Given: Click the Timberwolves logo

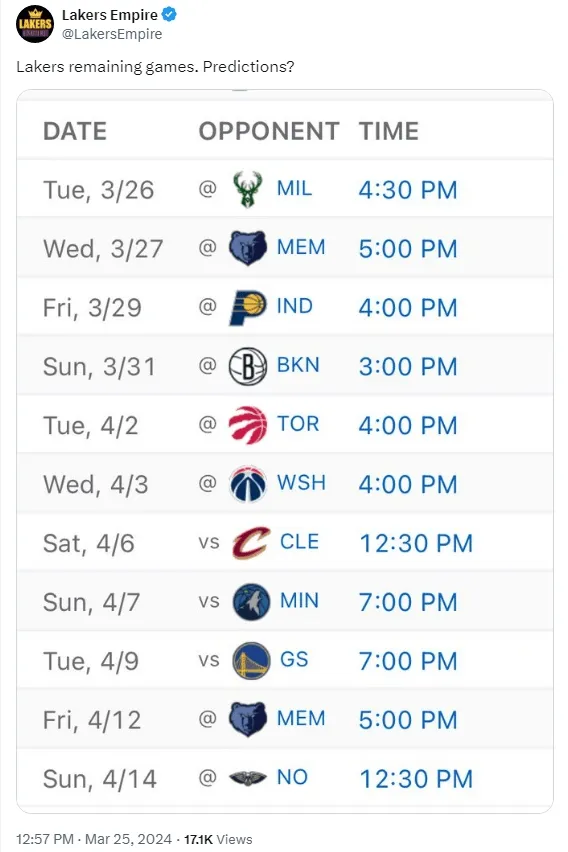Looking at the screenshot, I should 251,602.
